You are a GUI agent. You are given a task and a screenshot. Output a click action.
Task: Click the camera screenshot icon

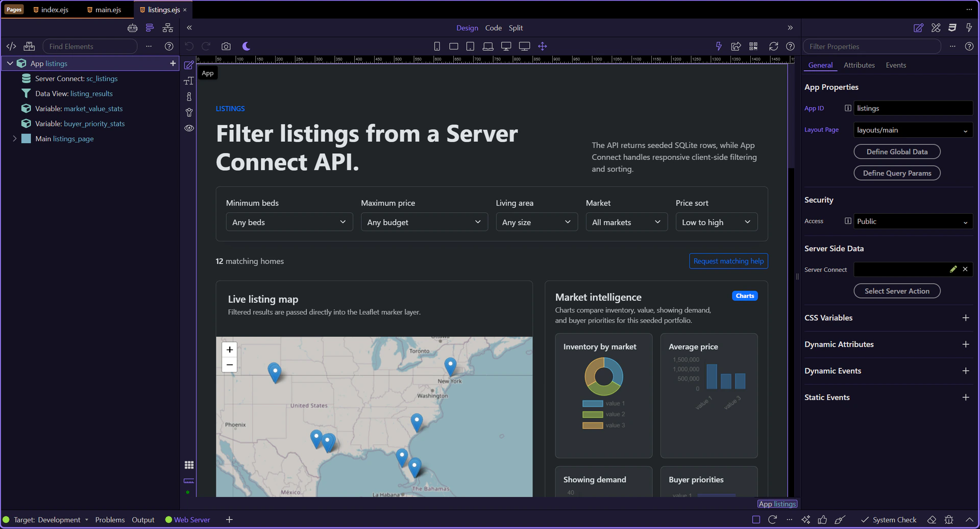point(226,46)
